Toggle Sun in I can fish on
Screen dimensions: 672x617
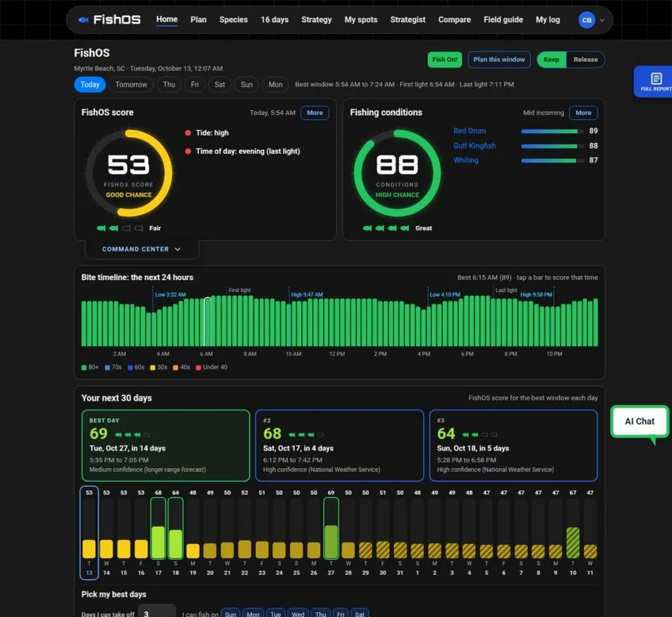pyautogui.click(x=230, y=614)
